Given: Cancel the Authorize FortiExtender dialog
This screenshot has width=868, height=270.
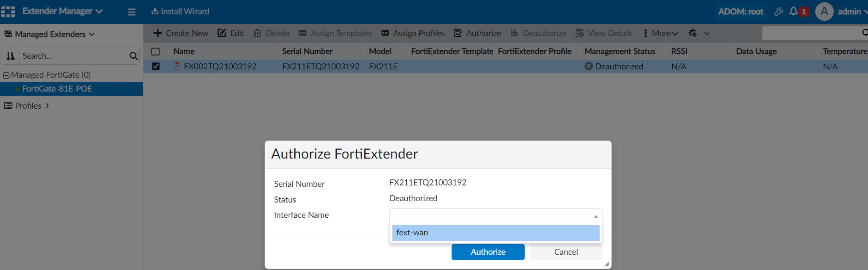Looking at the screenshot, I should (565, 252).
